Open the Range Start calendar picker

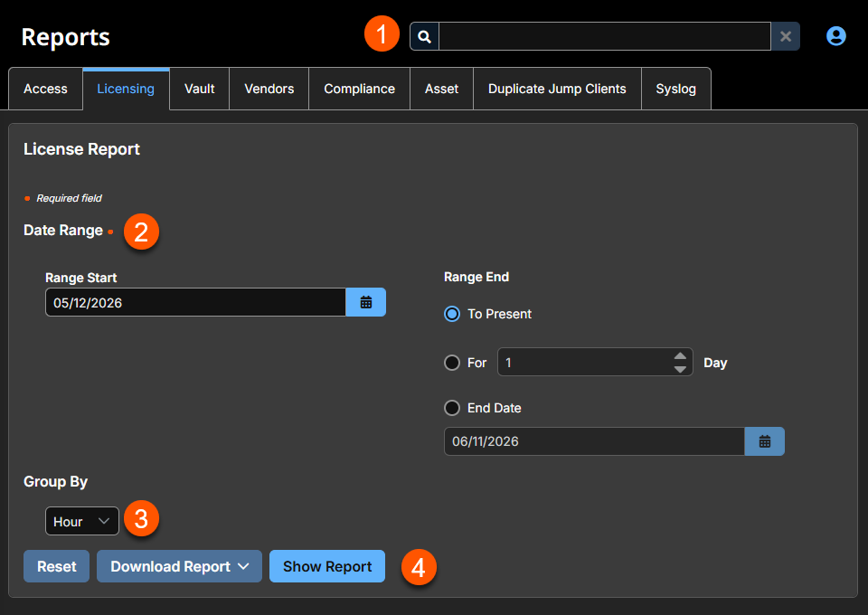coord(366,302)
